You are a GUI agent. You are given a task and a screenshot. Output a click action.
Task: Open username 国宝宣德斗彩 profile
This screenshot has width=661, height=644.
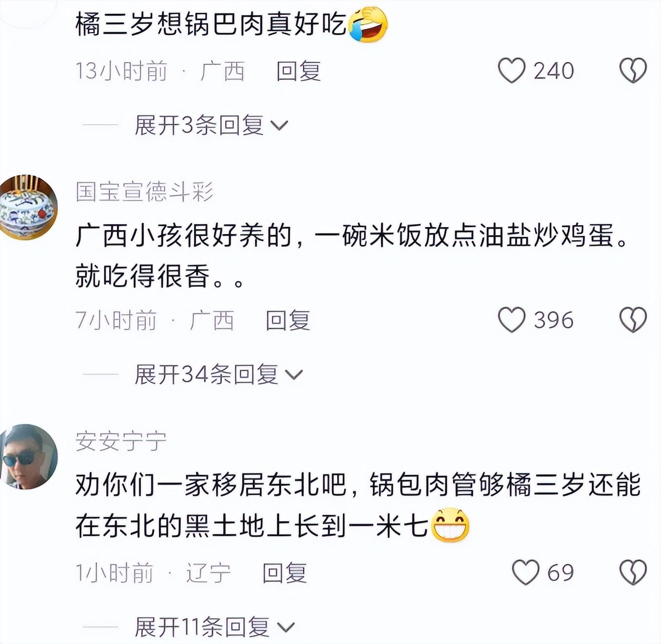(145, 191)
